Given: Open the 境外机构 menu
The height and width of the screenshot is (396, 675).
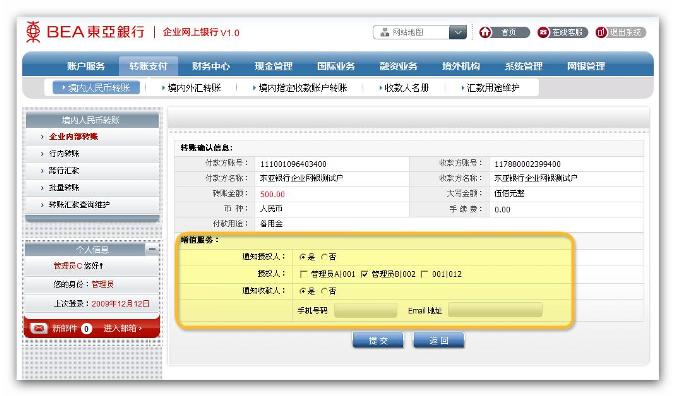Looking at the screenshot, I should 461,66.
